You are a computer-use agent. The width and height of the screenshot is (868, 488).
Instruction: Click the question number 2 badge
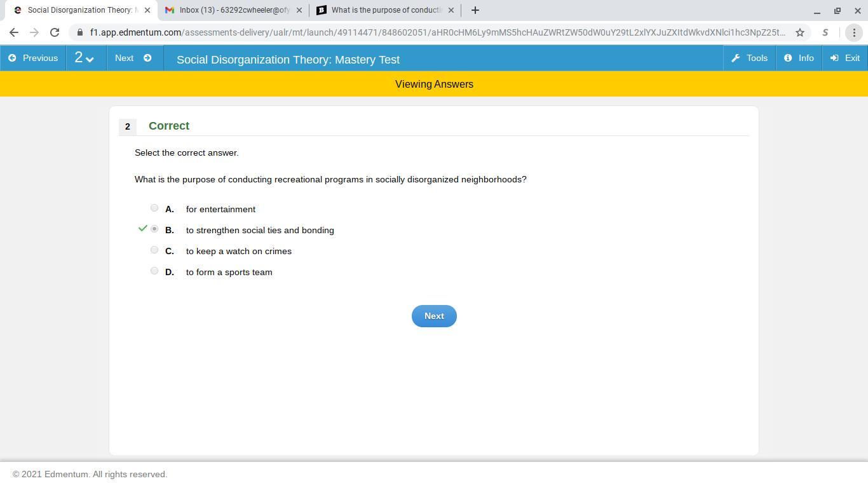click(127, 126)
